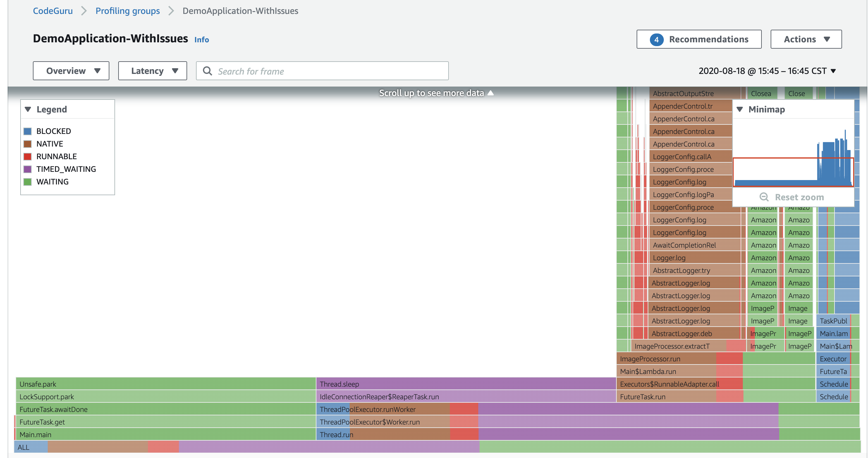Open the time range selector dropdown
The height and width of the screenshot is (458, 868).
(767, 71)
